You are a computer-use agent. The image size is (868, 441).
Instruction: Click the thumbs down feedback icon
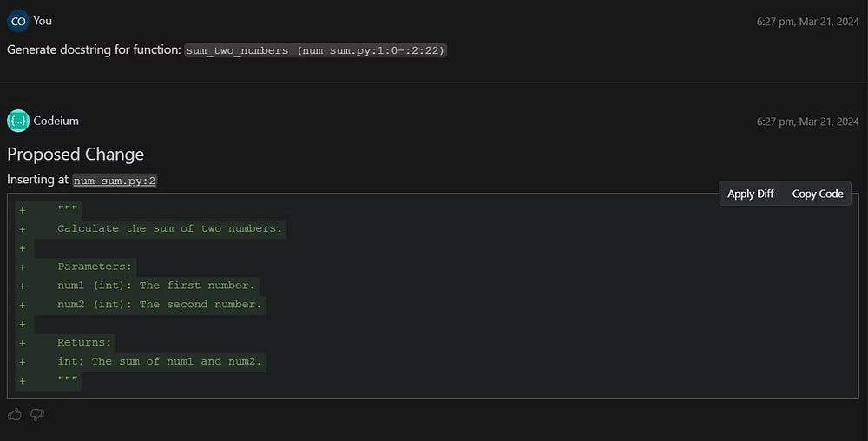point(37,414)
